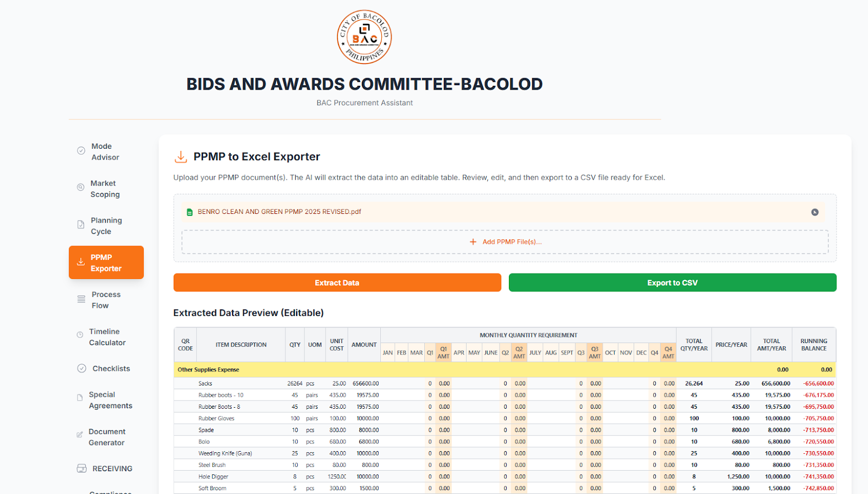The width and height of the screenshot is (868, 494).
Task: Open the Mode Advisor section
Action: (x=106, y=151)
